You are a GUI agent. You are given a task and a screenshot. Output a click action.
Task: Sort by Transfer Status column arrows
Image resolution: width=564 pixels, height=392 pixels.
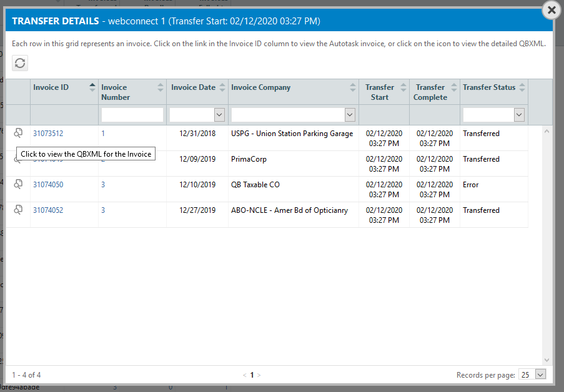pyautogui.click(x=522, y=88)
